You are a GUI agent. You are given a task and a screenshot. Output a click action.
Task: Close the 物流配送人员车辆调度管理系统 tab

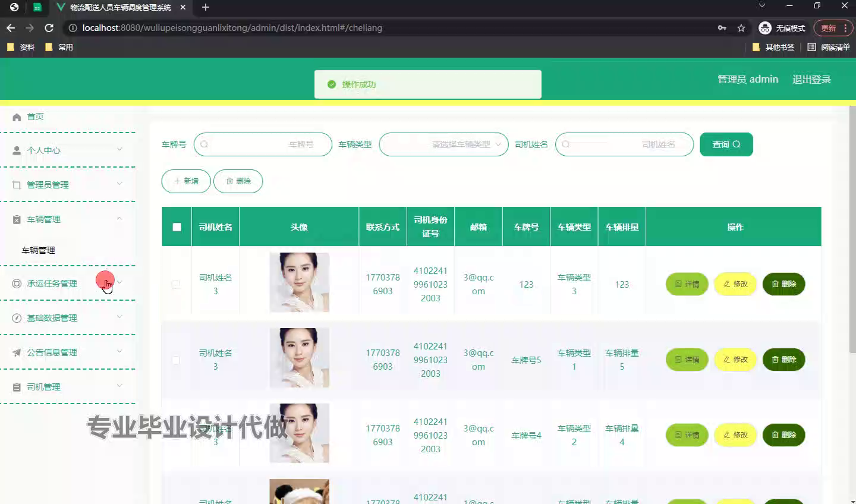[182, 7]
